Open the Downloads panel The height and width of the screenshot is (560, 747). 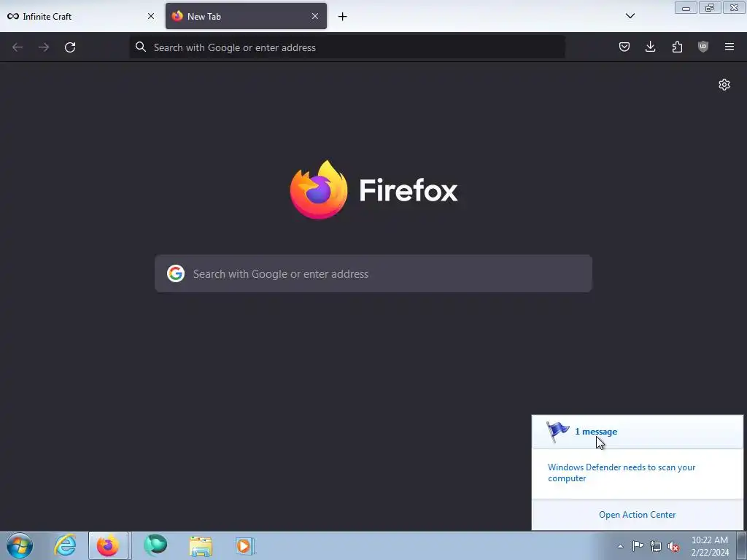650,47
